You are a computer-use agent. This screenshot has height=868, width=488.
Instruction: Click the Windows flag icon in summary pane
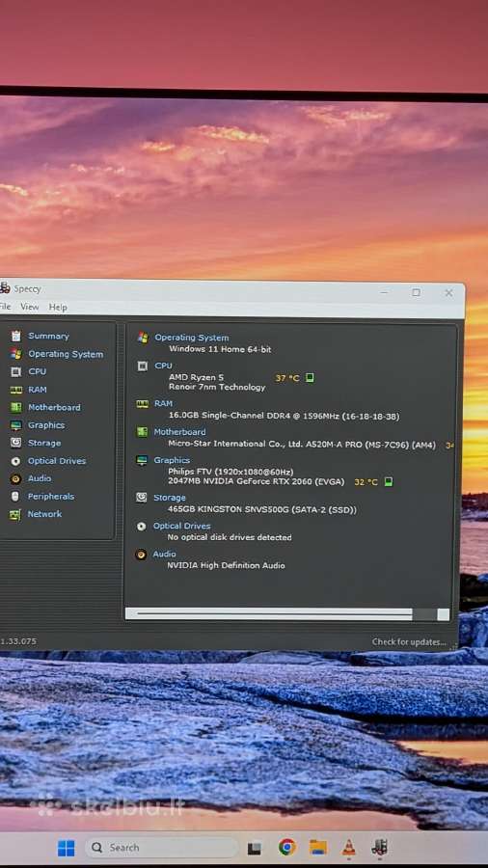[x=143, y=338]
